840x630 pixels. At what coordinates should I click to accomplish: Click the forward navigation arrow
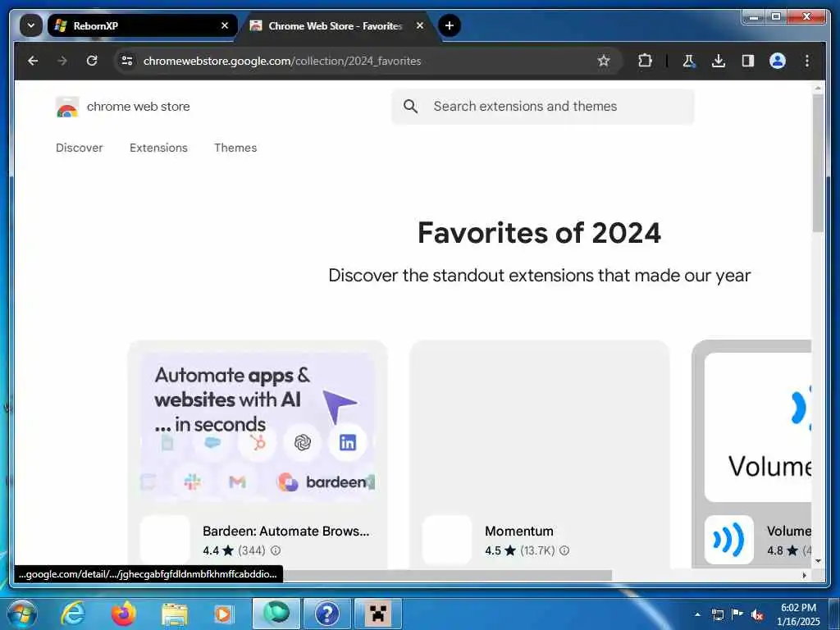coord(62,61)
